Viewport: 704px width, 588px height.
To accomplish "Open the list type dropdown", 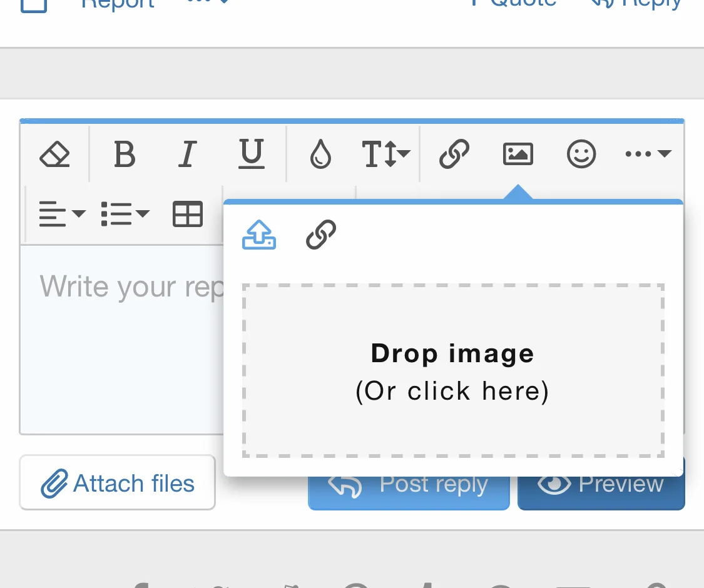I will 125,214.
